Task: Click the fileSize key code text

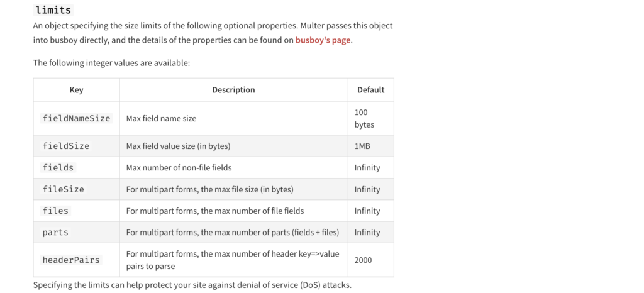Action: click(64, 189)
